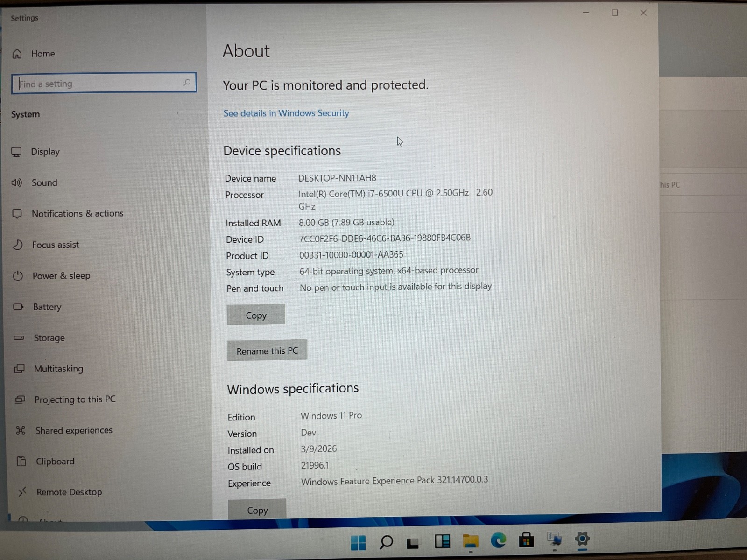Screen dimensions: 747x560
Task: Click System type 64-bit operating system text
Action: [x=389, y=271]
